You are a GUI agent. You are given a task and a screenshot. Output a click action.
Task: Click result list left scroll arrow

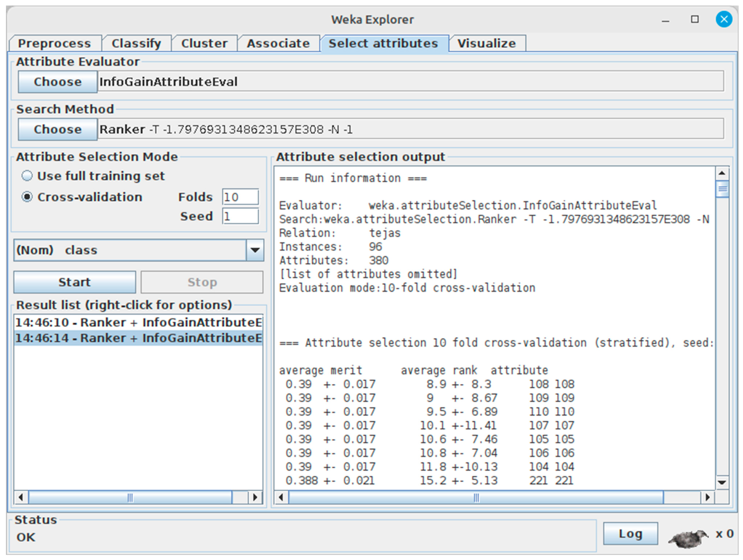[x=21, y=497]
